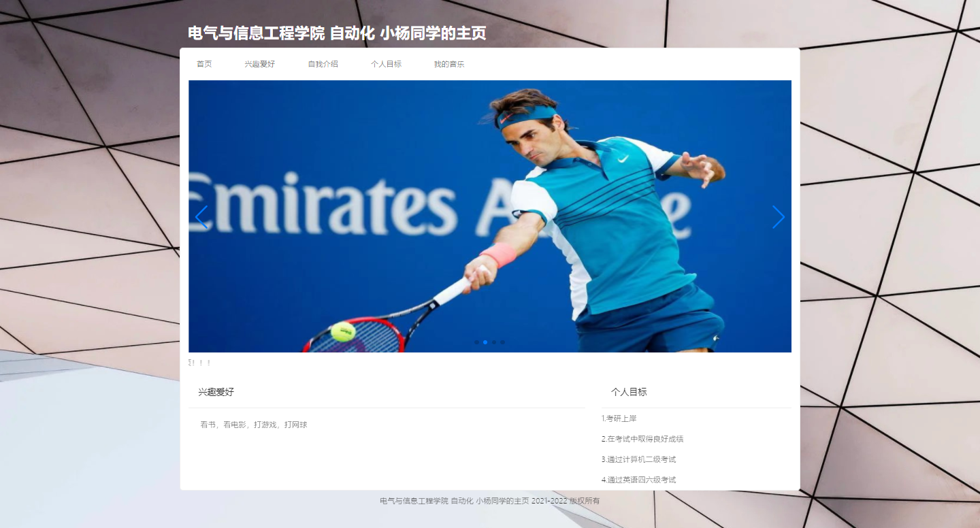Click the page title 小杨同学的主页

coord(433,33)
